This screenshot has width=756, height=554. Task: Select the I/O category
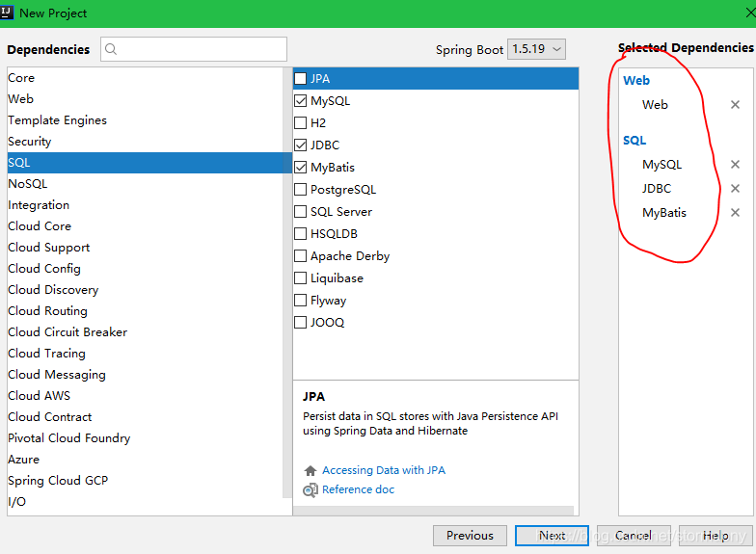click(145, 502)
